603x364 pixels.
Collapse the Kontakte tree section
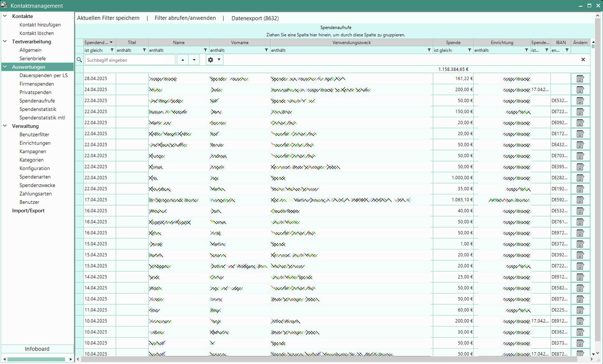point(5,16)
